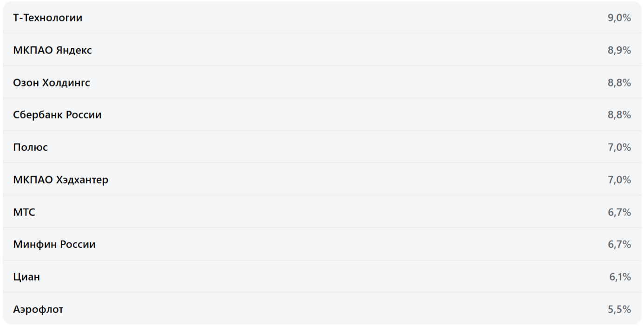Open the МКПАО Хэдхантер entry
Screen dimensions: 644x326
point(61,180)
